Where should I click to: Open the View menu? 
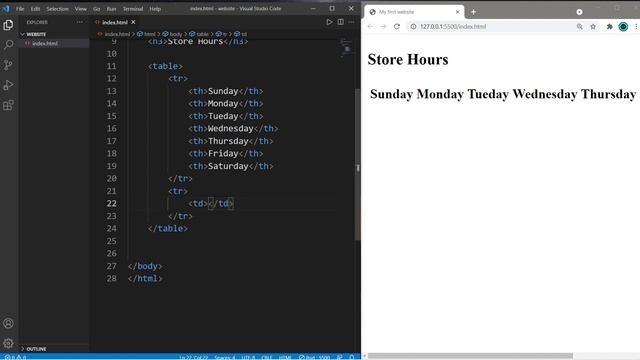coord(80,9)
